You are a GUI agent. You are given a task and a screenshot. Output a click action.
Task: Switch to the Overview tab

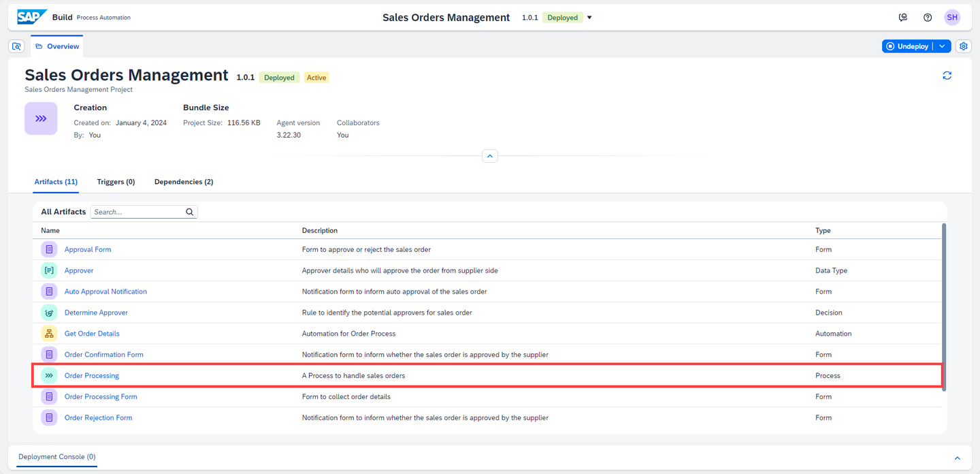click(57, 46)
